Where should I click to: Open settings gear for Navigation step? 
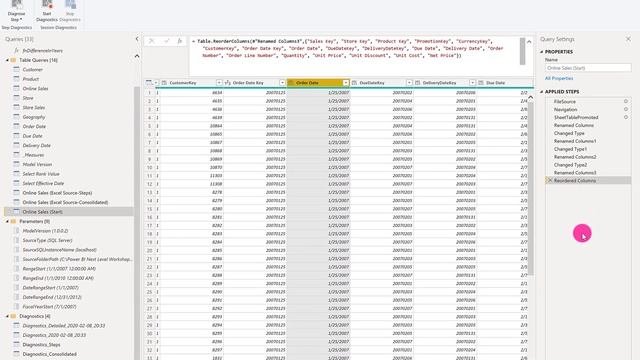tap(626, 109)
